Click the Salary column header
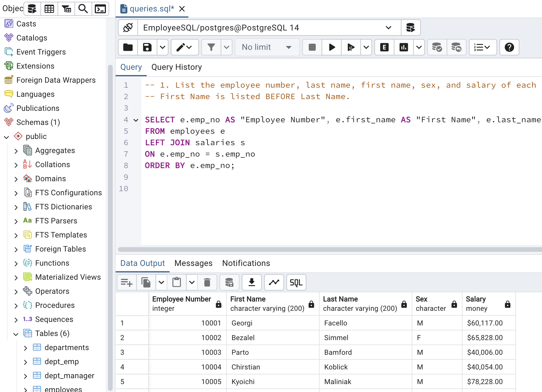The image size is (542, 392). click(488, 304)
